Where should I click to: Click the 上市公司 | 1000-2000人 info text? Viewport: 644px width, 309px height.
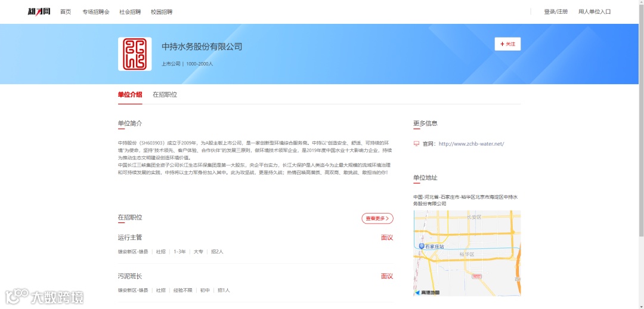(187, 64)
